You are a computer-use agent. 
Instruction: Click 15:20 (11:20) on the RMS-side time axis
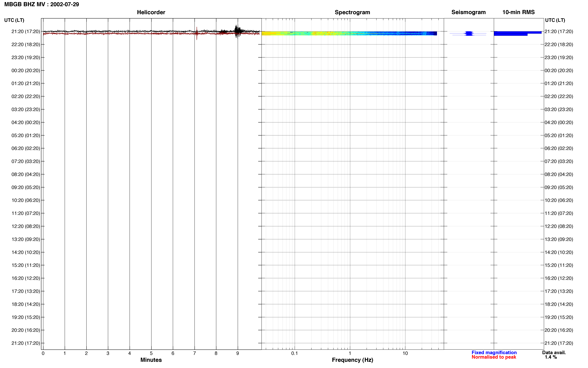click(x=559, y=265)
